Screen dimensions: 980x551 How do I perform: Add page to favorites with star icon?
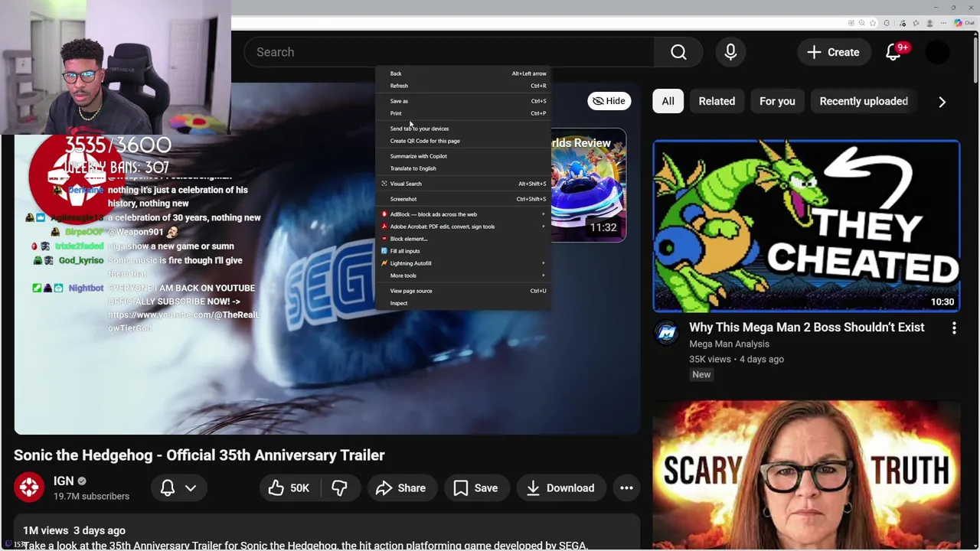[873, 23]
